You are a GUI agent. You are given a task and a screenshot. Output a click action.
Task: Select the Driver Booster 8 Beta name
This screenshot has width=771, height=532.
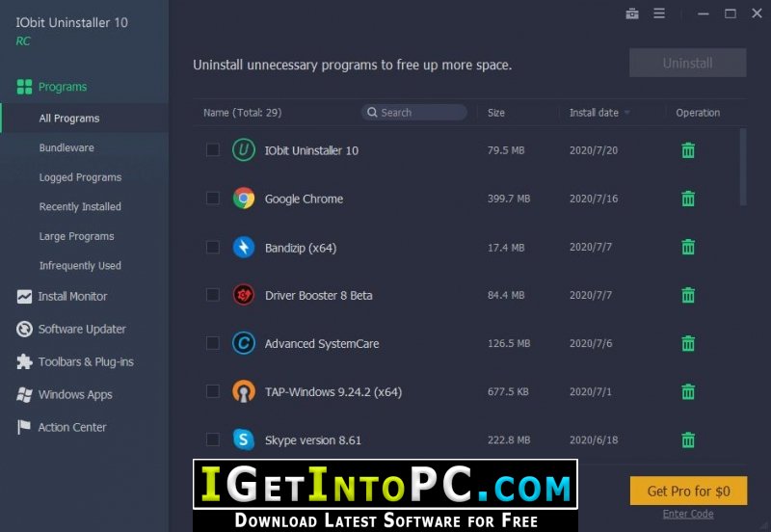[x=319, y=295]
